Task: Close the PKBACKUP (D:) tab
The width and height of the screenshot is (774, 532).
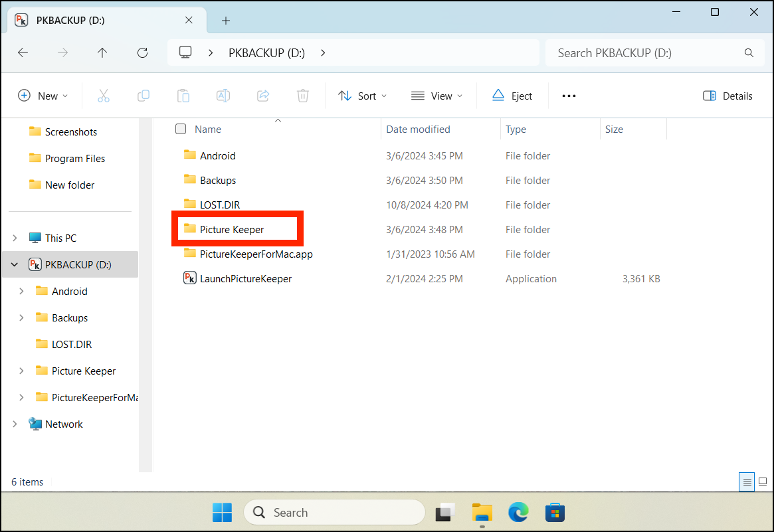Action: tap(189, 20)
